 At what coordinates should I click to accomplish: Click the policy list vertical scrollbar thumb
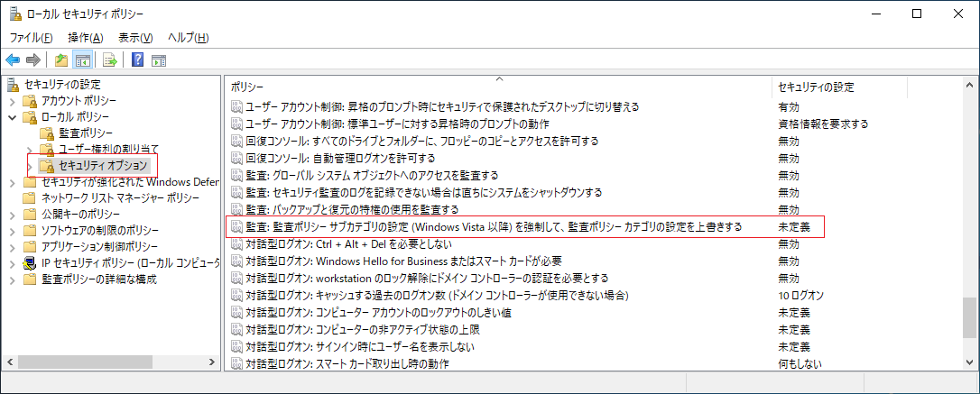969,318
